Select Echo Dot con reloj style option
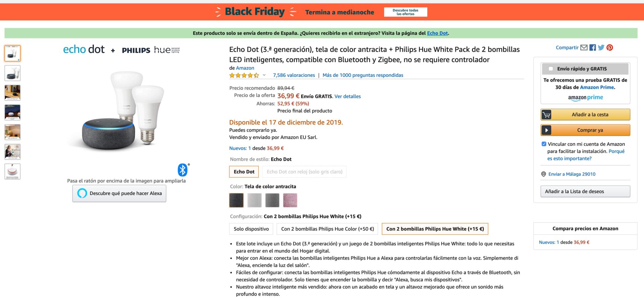 point(305,172)
